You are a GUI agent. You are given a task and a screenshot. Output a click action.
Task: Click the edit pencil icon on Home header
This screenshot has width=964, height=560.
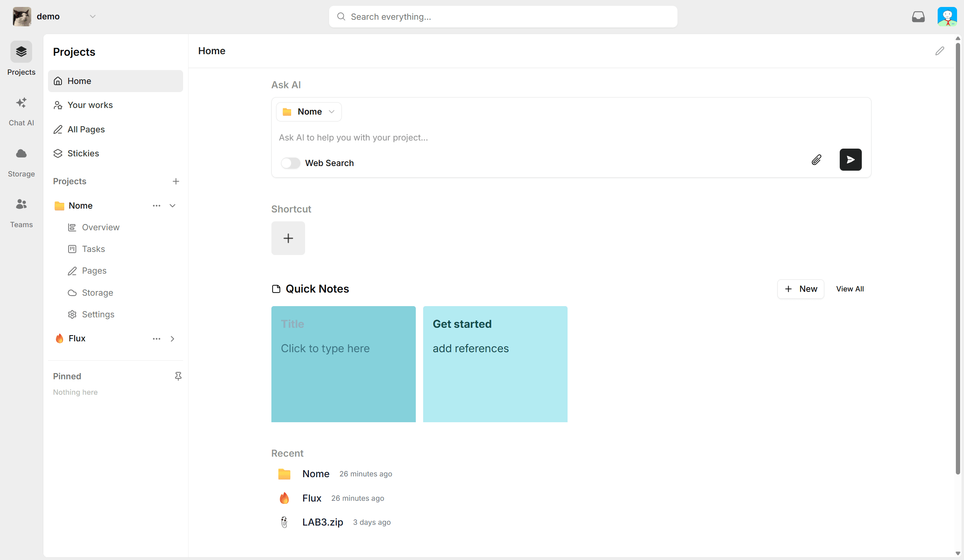pos(940,51)
